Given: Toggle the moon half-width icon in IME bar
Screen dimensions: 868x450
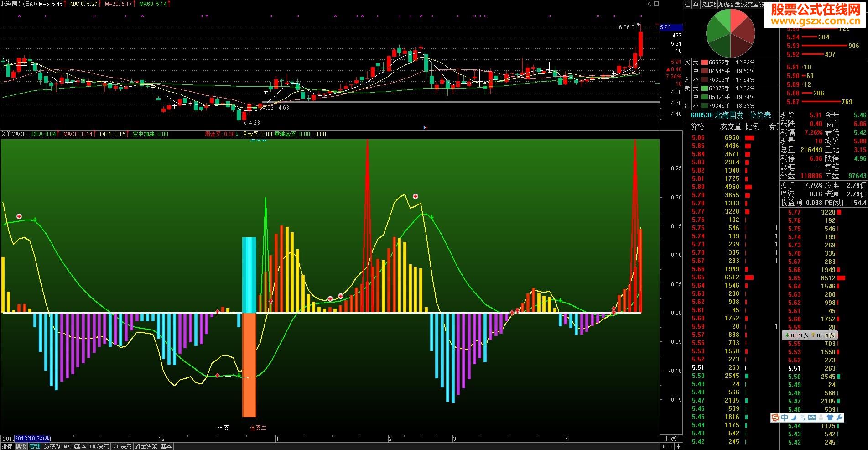Looking at the screenshot, I should 794,417.
